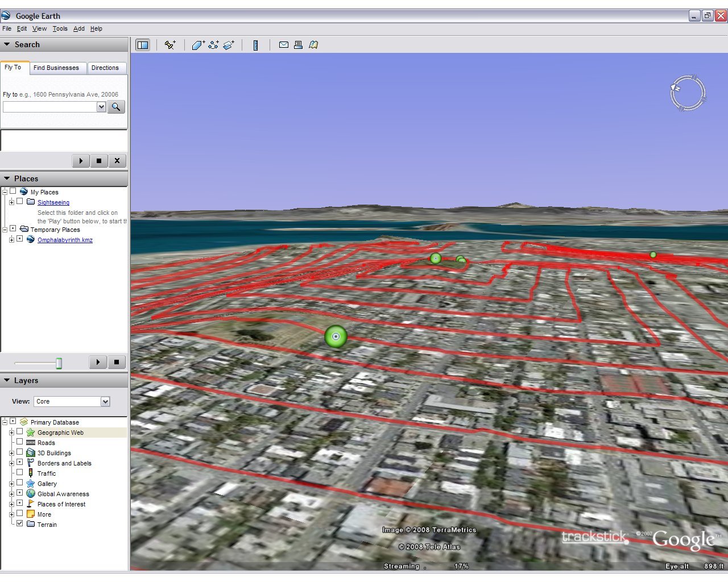Image resolution: width=728 pixels, height=582 pixels.
Task: Open the ruler measurement tool
Action: pos(255,45)
